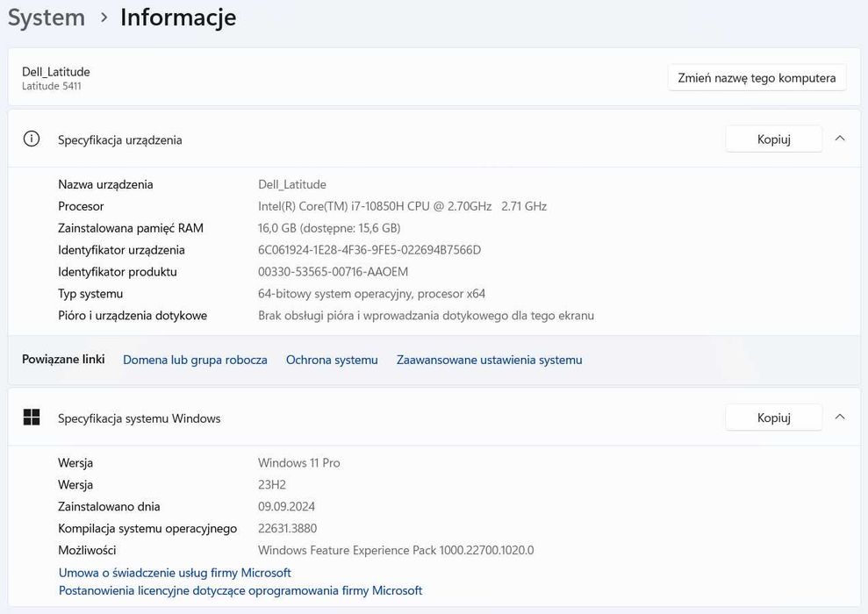This screenshot has height=614, width=868.
Task: Select the OS build 22631.3880 value
Action: tap(287, 528)
